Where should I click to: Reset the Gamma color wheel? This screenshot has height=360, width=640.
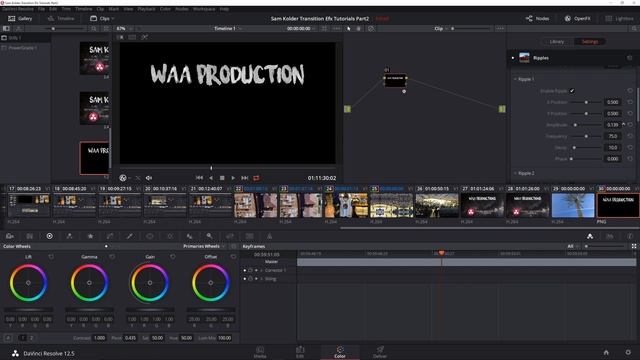pyautogui.click(x=112, y=257)
